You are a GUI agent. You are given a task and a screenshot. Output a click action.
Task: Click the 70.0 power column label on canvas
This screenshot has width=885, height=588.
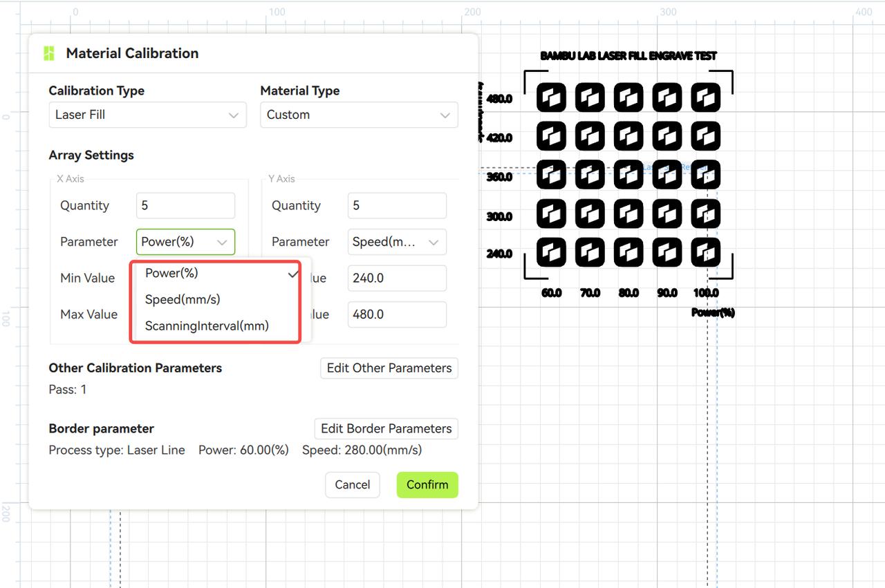tap(590, 293)
